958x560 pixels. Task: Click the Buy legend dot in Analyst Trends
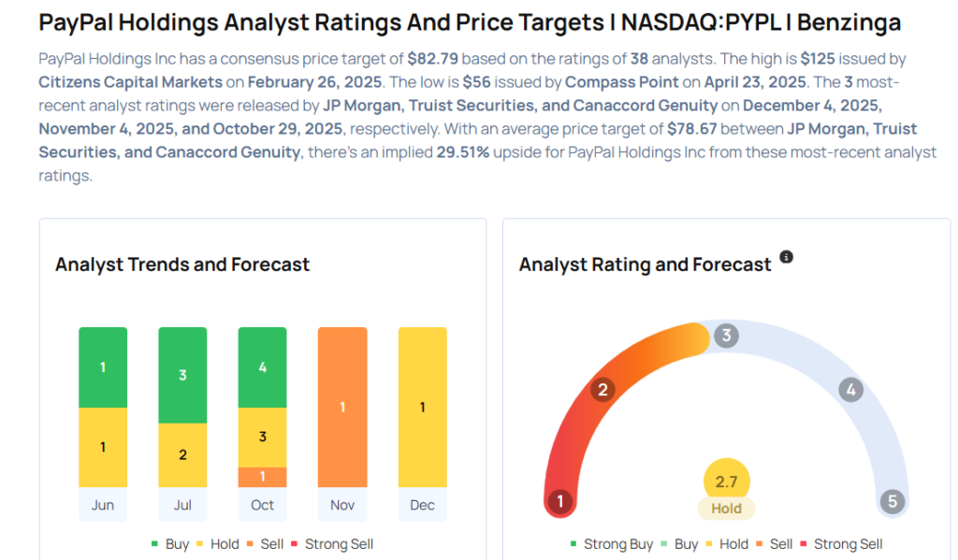(x=155, y=544)
